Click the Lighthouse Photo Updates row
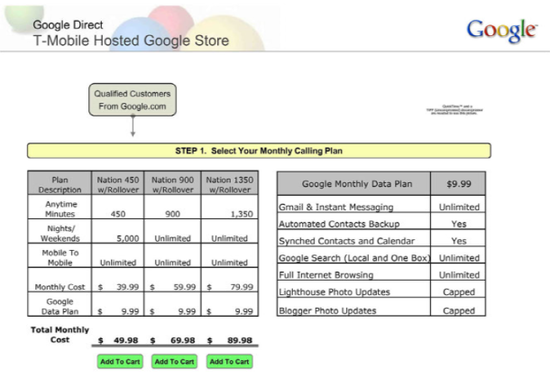This screenshot has width=550, height=379. tap(381, 290)
